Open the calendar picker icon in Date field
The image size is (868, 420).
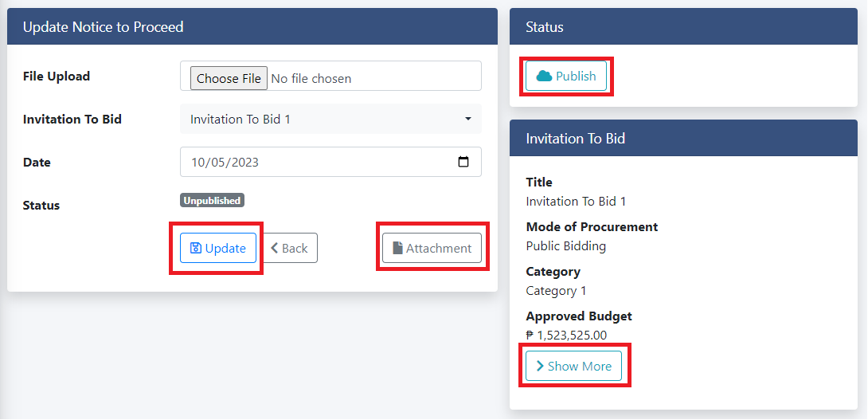click(x=463, y=162)
